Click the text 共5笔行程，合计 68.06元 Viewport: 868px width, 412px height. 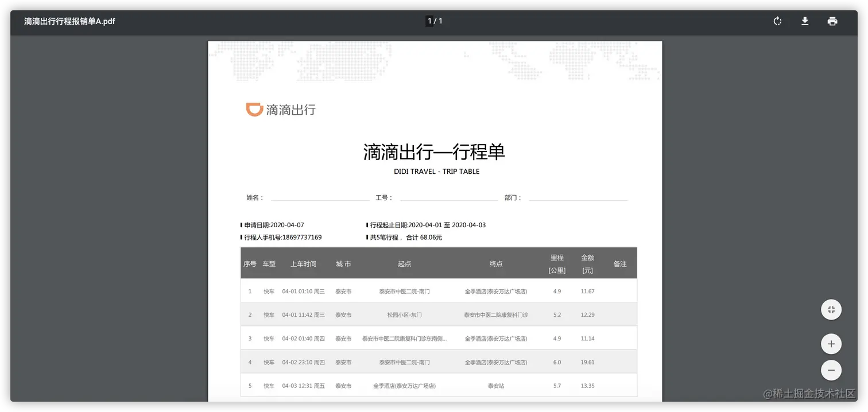[x=406, y=238]
